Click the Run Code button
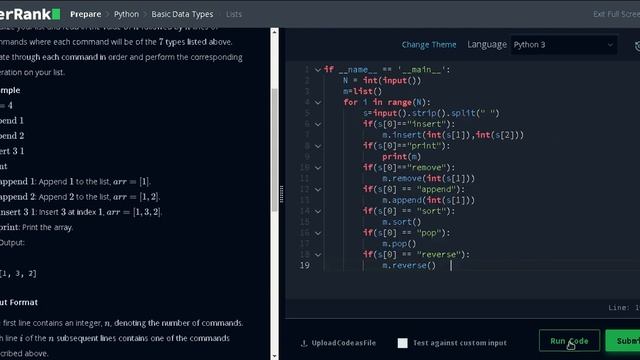 tap(569, 340)
